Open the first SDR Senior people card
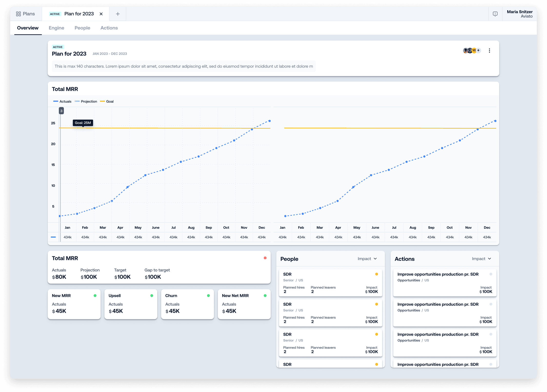The height and width of the screenshot is (392, 547). 330,283
